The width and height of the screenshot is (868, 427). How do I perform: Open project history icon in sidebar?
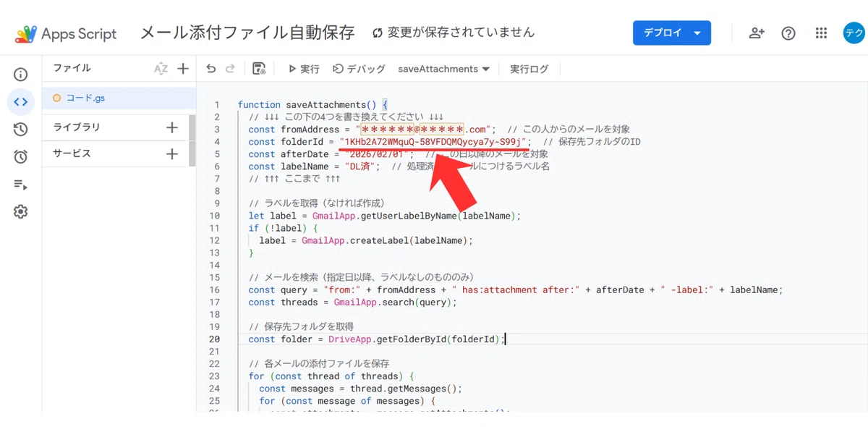pos(20,130)
